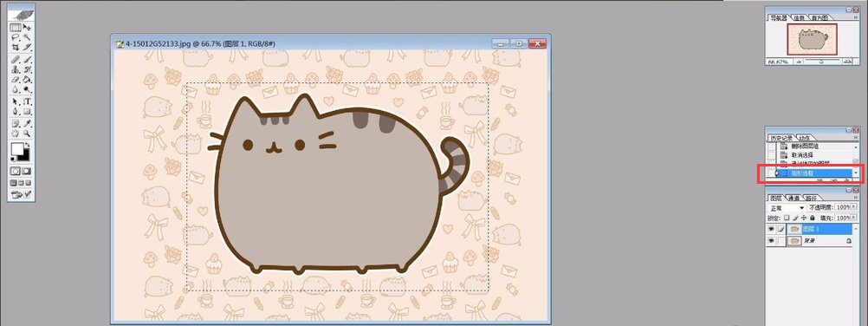Click the Navigator preview thumbnail
This screenshot has height=326, width=868.
pyautogui.click(x=812, y=39)
